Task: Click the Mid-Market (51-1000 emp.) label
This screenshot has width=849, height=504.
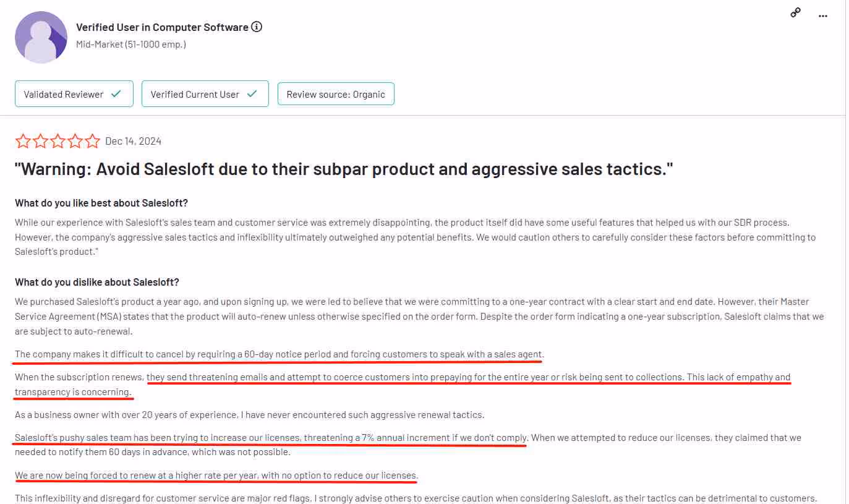Action: coord(130,44)
